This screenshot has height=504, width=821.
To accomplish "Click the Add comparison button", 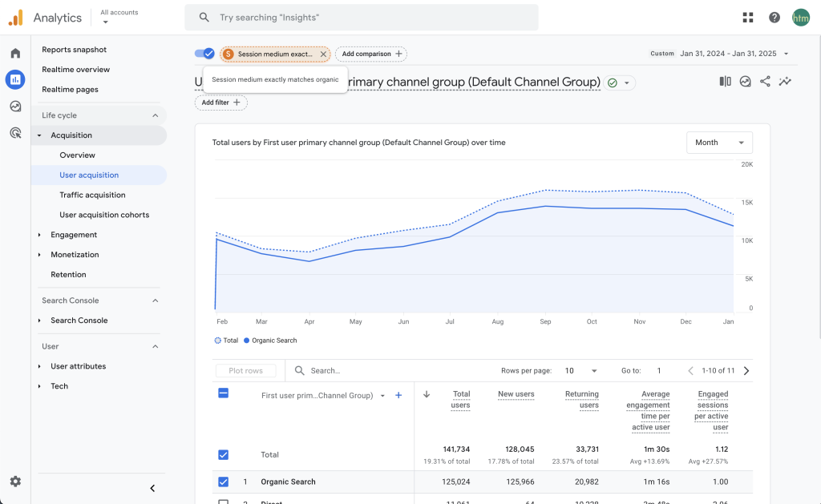I will 371,54.
